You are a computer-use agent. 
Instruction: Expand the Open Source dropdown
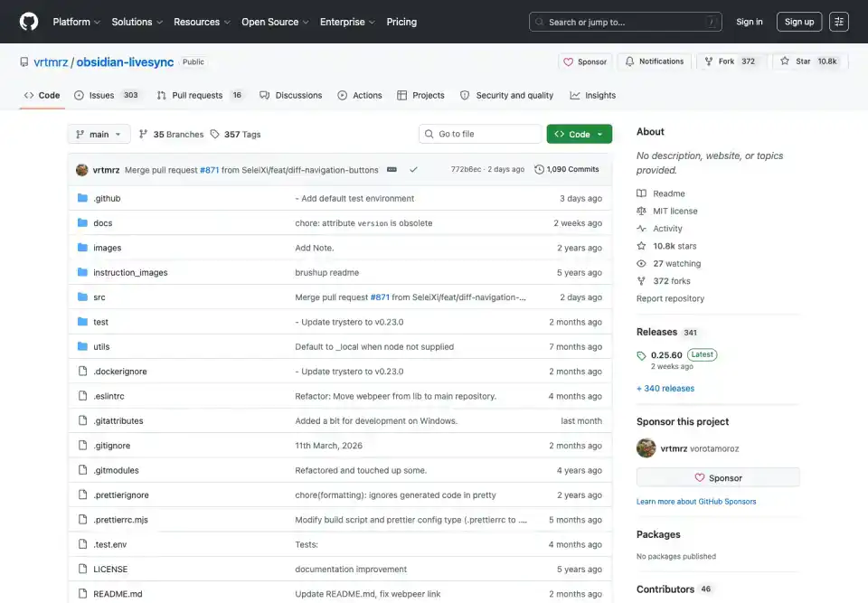click(x=275, y=22)
